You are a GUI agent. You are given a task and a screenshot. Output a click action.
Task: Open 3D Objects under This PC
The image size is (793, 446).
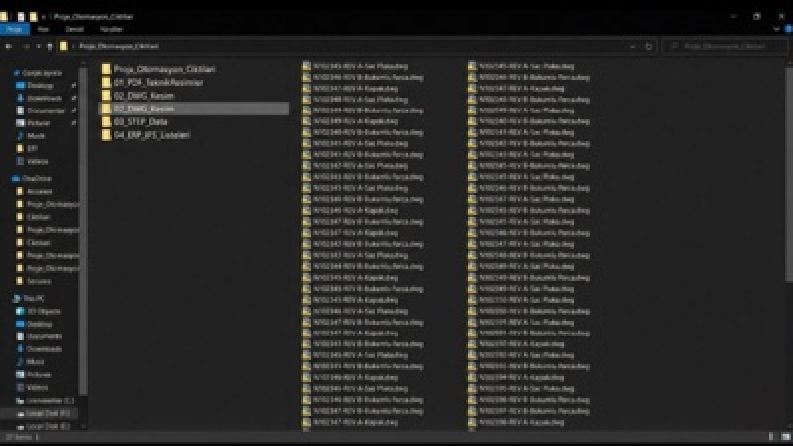click(39, 311)
